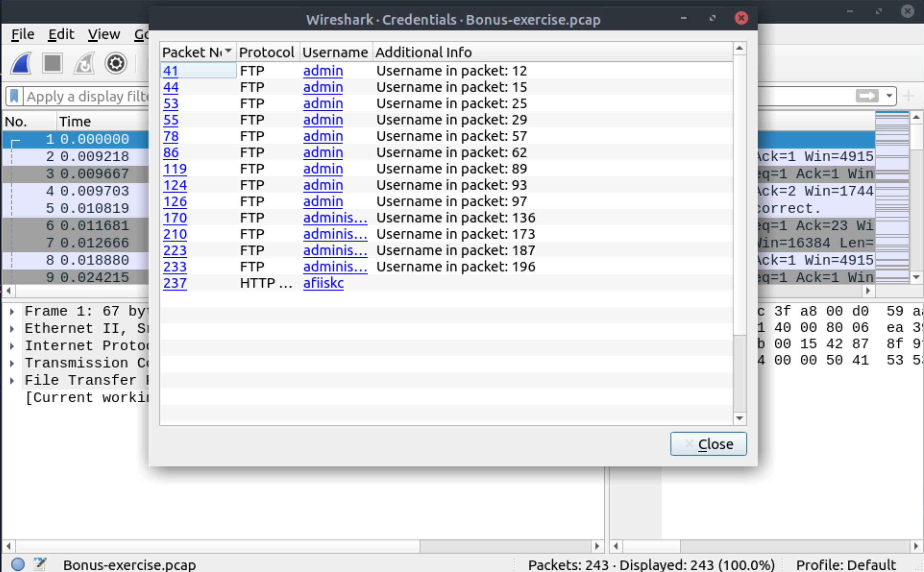This screenshot has width=924, height=572.
Task: Expand the Ethernet II tree node
Action: click(12, 329)
